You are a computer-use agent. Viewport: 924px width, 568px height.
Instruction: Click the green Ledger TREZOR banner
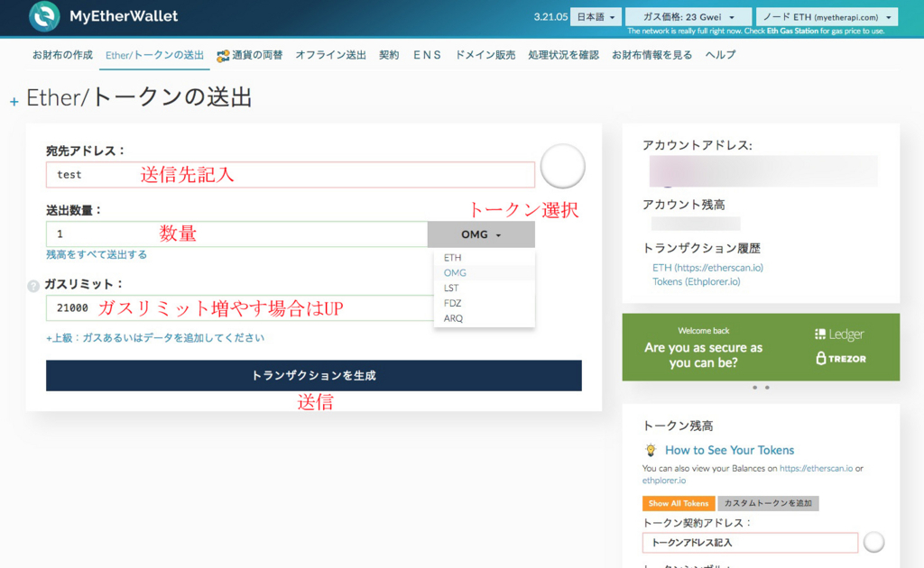[x=761, y=347]
